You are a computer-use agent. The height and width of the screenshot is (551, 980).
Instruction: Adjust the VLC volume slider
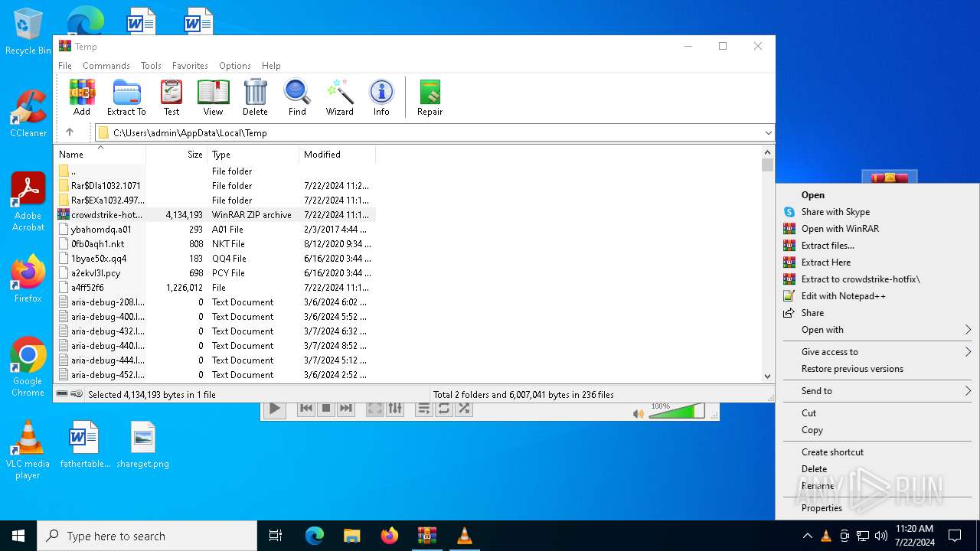[677, 412]
